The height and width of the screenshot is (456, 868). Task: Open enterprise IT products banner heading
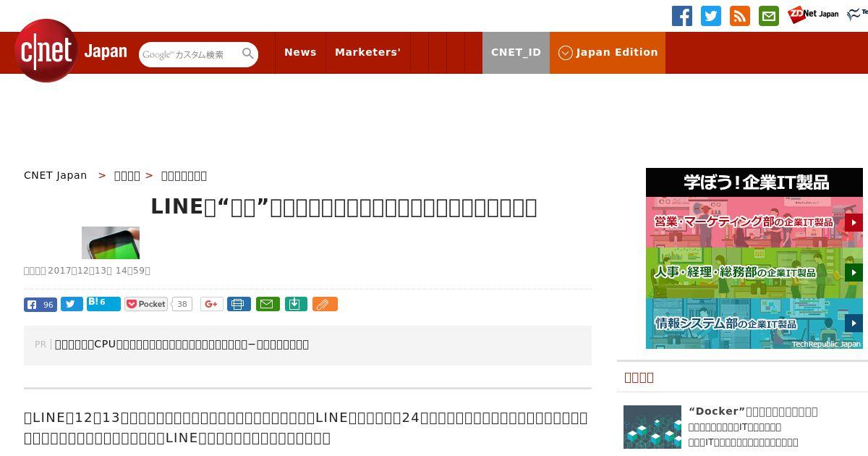(x=754, y=182)
